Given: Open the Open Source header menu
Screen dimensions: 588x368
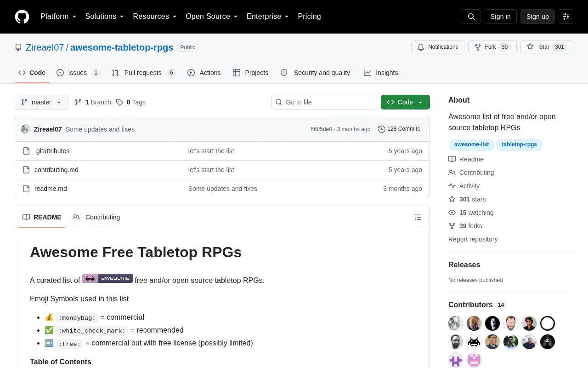Looking at the screenshot, I should click(211, 17).
